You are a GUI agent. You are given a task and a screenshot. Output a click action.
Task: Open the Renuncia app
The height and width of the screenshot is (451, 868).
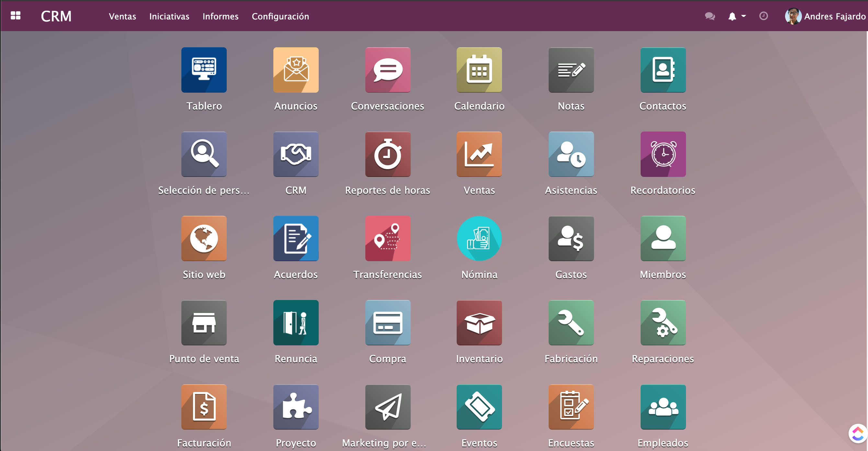296,323
